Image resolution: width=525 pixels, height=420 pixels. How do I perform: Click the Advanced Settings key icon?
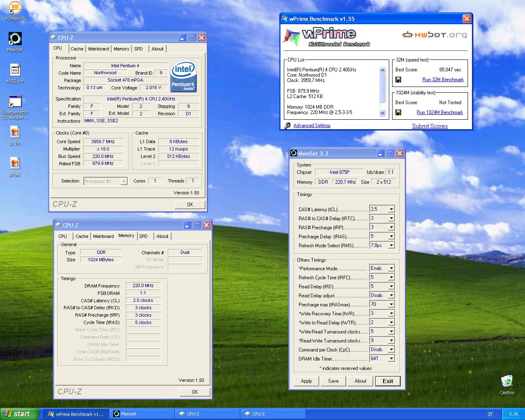pyautogui.click(x=287, y=126)
